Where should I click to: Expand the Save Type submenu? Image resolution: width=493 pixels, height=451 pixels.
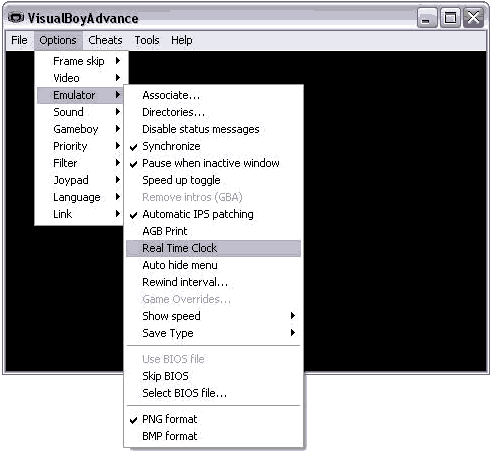click(213, 333)
